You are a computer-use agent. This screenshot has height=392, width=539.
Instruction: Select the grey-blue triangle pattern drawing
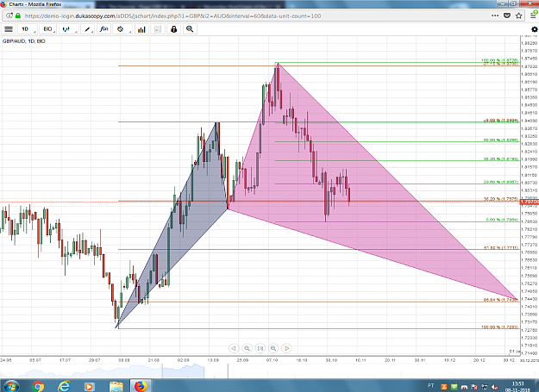tap(192, 206)
